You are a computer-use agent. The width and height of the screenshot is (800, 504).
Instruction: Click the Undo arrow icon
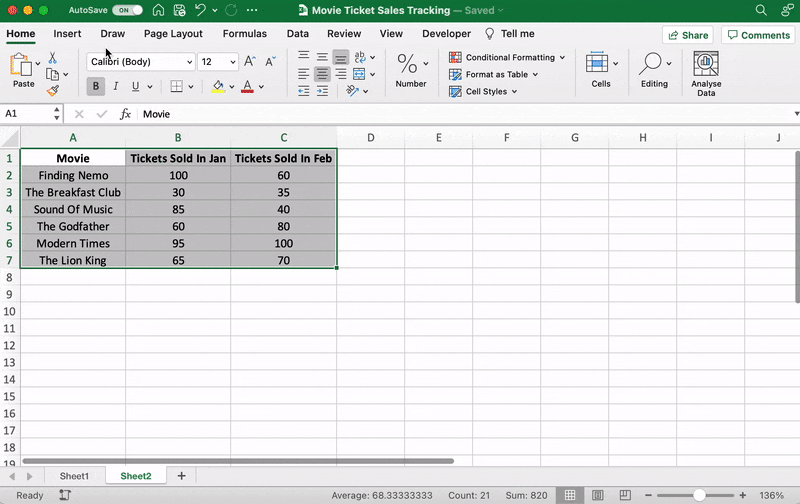201,10
